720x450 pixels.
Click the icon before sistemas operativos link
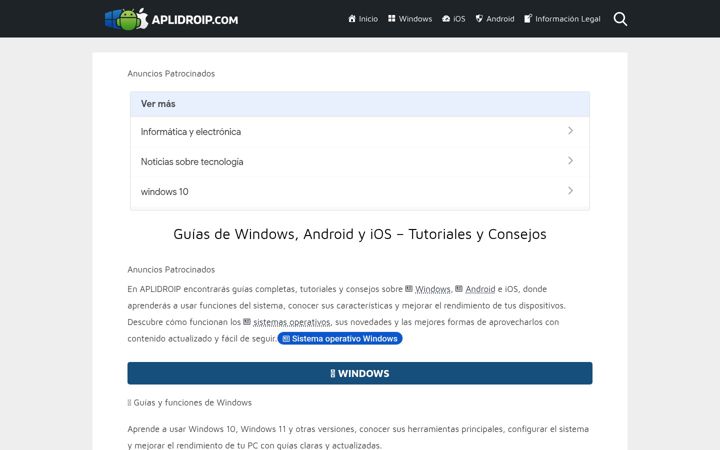click(x=247, y=322)
